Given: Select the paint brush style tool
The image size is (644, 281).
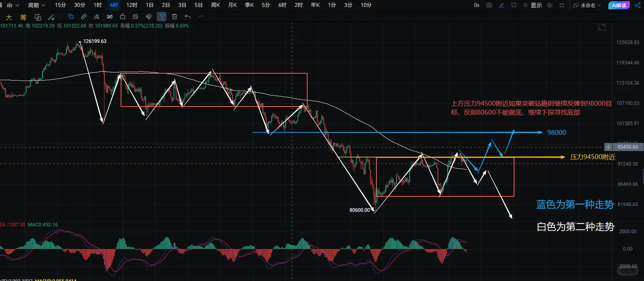Looking at the screenshot, I should [97, 17].
